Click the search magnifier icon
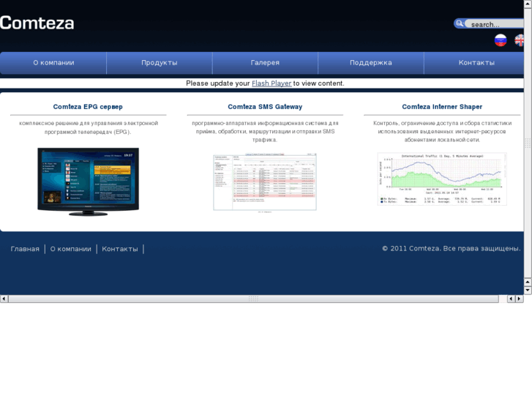Viewport: 532px width, 399px height. click(x=460, y=23)
